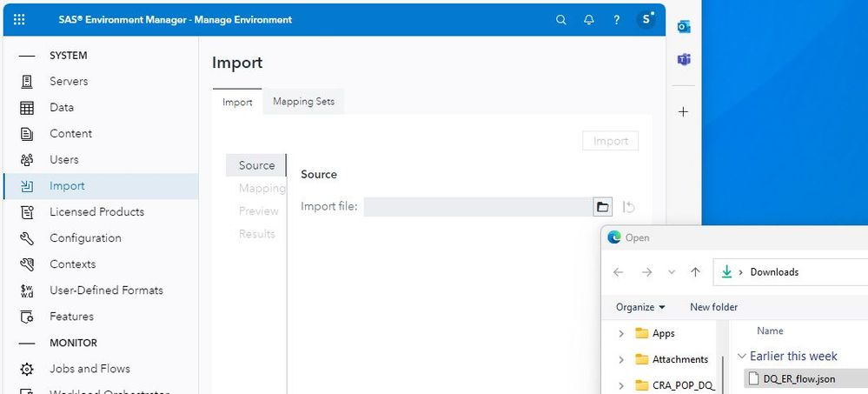Click the Downloads path chevron
Image resolution: width=868 pixels, height=394 pixels.
tap(741, 272)
